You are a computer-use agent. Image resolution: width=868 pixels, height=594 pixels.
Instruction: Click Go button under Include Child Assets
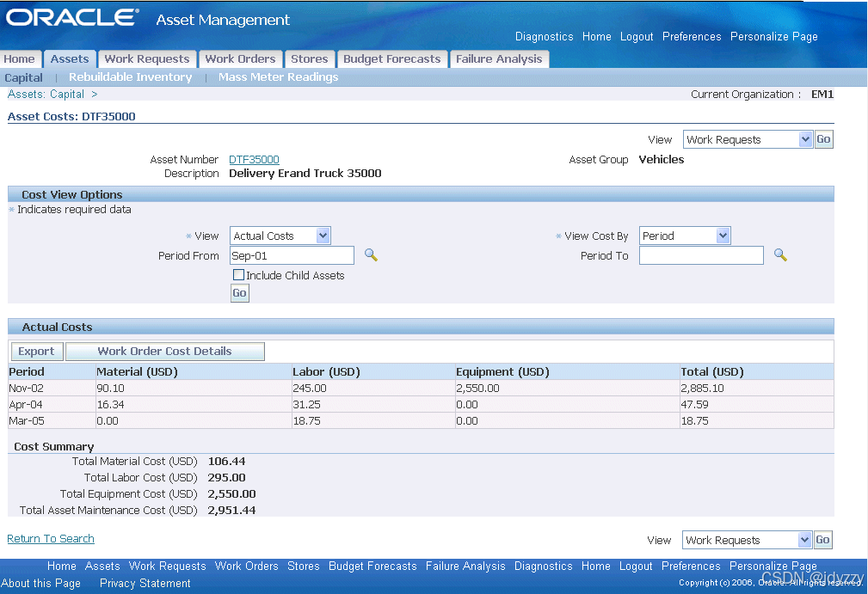coord(240,293)
